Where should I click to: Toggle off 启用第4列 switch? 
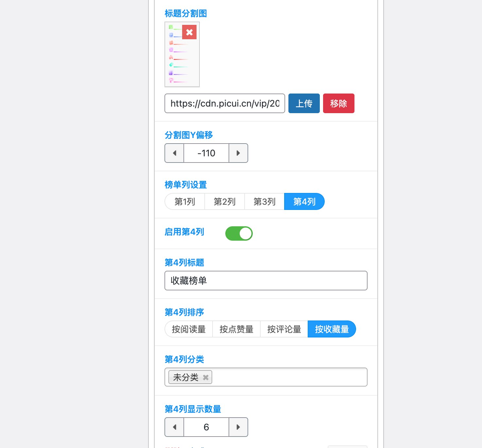point(239,233)
